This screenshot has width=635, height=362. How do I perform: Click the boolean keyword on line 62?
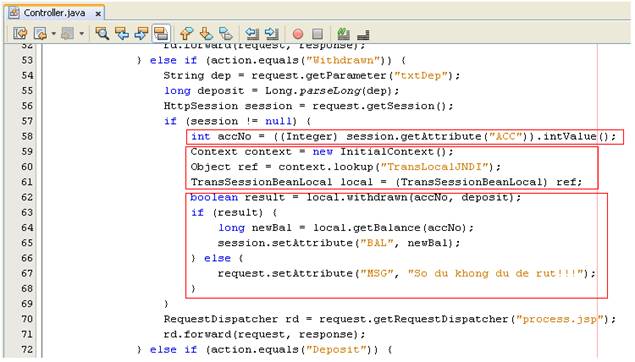tap(214, 197)
